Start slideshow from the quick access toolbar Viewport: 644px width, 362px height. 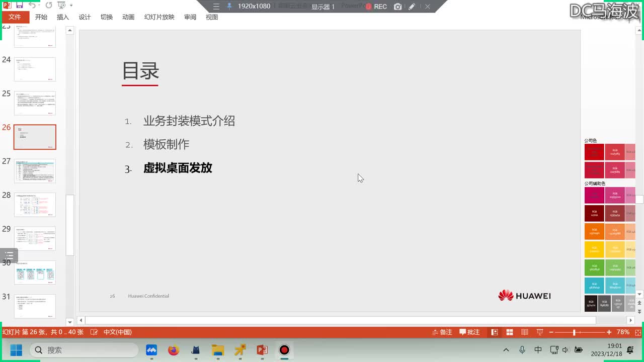(61, 6)
